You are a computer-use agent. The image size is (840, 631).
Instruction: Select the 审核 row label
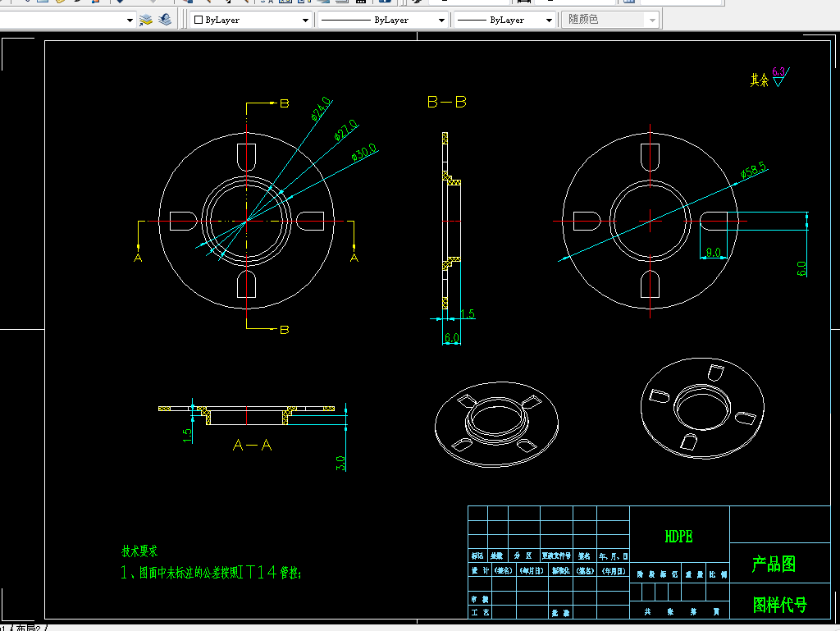coord(480,599)
